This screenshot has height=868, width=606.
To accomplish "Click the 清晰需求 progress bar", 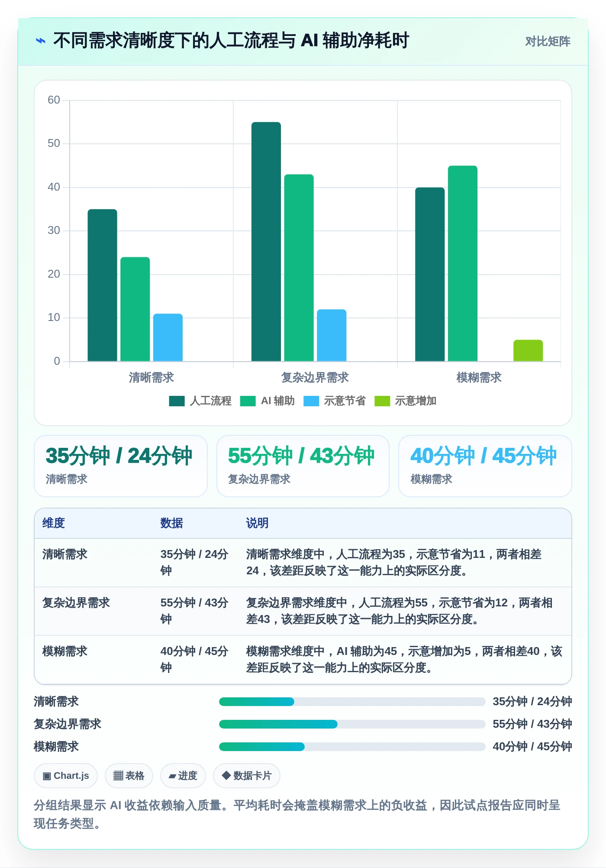I will pyautogui.click(x=352, y=702).
